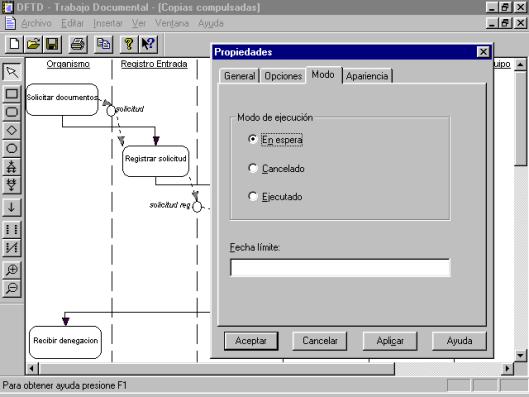
Task: Open the Archivo menu
Action: pyautogui.click(x=36, y=23)
